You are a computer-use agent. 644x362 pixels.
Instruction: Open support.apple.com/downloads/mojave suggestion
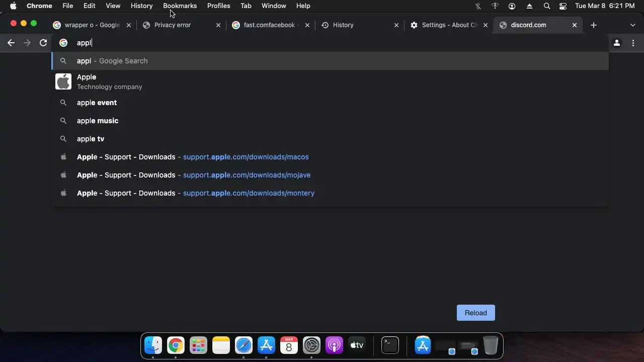(330, 175)
